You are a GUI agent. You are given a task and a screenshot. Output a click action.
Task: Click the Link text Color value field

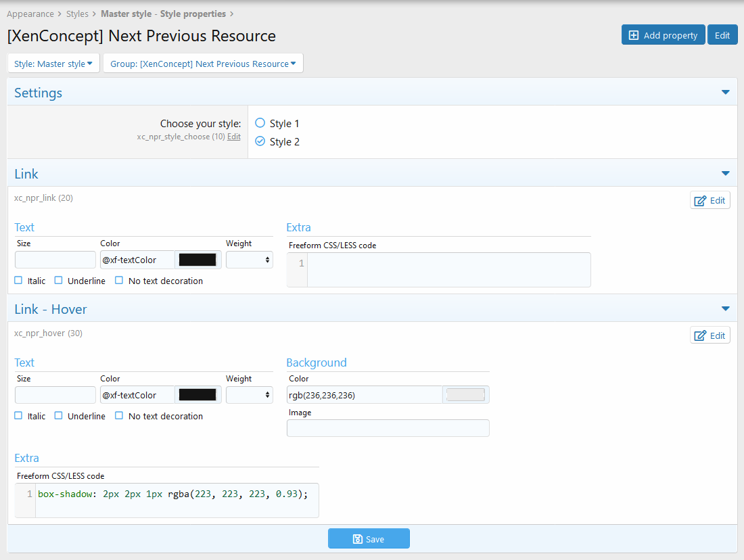click(137, 260)
